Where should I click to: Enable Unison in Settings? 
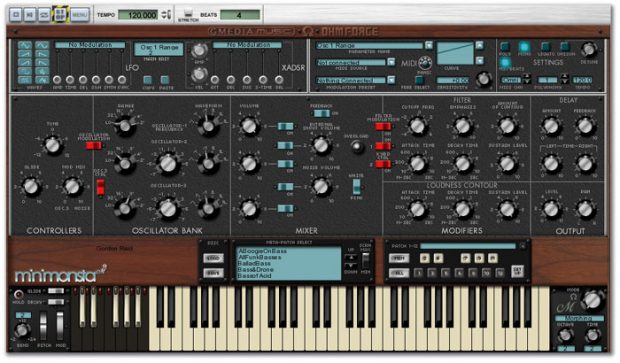coord(565,47)
